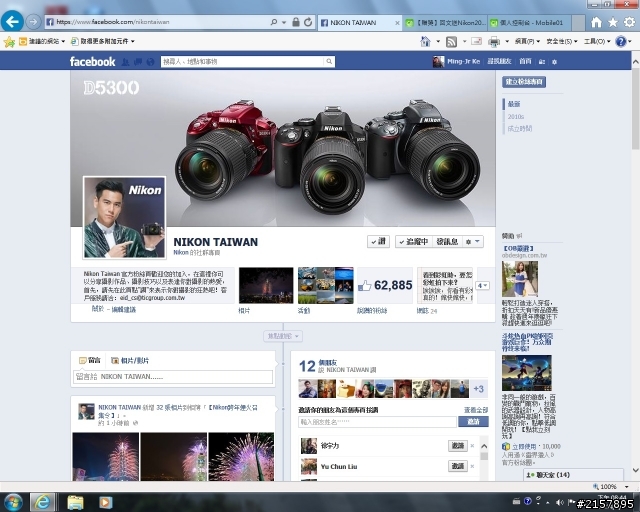
Task: Click the thumbs-up likes icon beside 62,885
Action: [x=364, y=286]
